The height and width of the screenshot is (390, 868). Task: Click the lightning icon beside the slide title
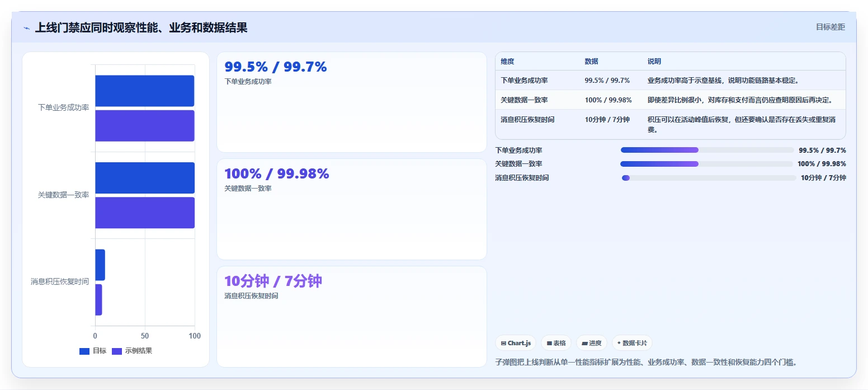[x=26, y=28]
